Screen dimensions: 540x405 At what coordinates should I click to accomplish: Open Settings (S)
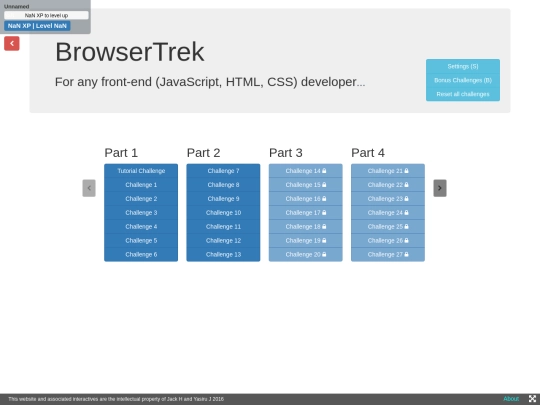point(463,66)
